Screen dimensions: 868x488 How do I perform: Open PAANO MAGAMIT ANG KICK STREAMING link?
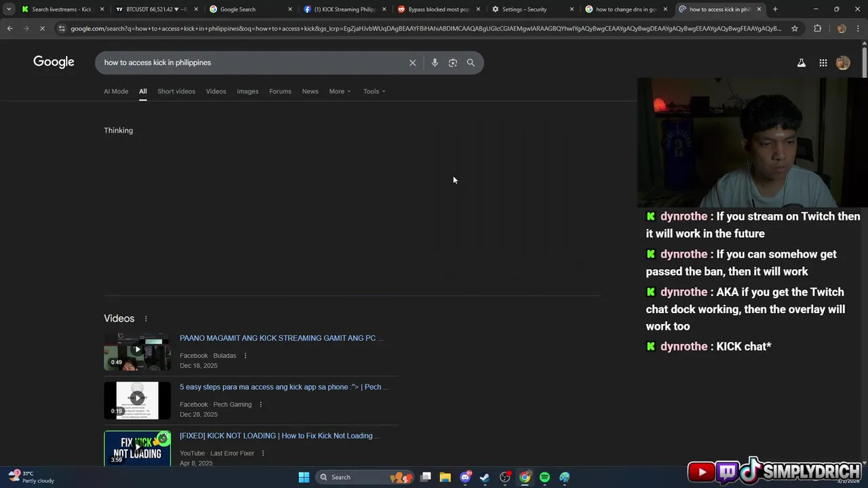click(x=281, y=338)
